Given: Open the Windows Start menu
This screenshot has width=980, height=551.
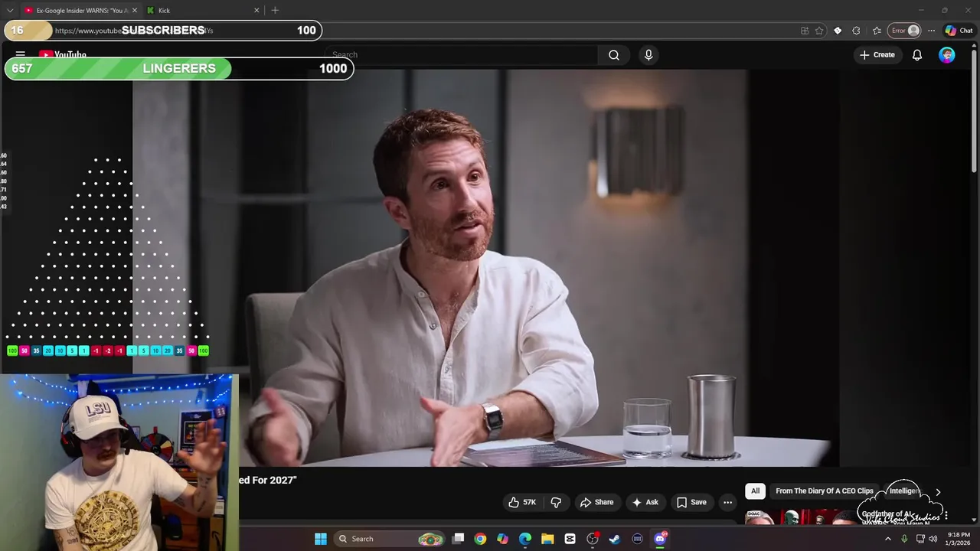Looking at the screenshot, I should pyautogui.click(x=321, y=539).
